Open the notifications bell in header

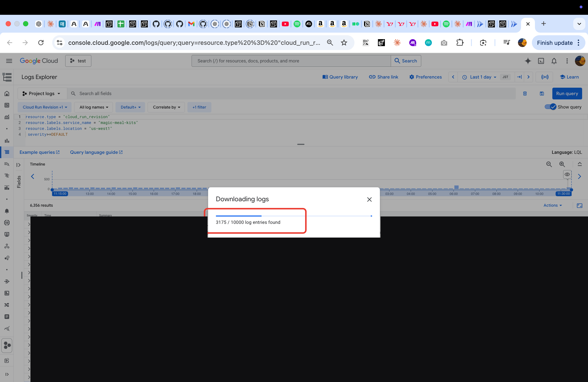click(x=554, y=61)
